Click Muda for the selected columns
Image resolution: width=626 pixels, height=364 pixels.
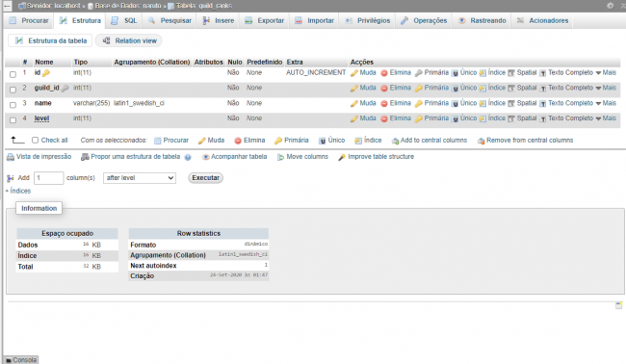212,140
